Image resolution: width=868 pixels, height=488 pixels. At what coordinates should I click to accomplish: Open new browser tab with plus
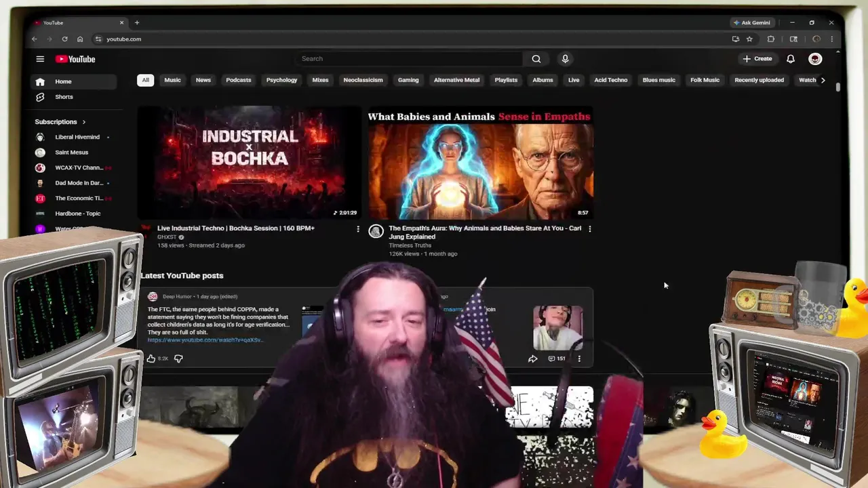(x=137, y=22)
